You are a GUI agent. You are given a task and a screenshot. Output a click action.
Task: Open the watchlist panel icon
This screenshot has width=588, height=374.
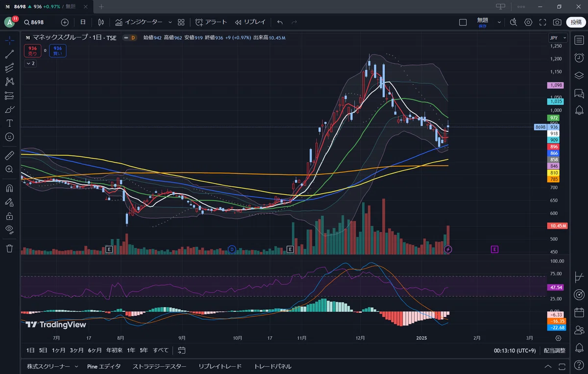[x=579, y=40]
